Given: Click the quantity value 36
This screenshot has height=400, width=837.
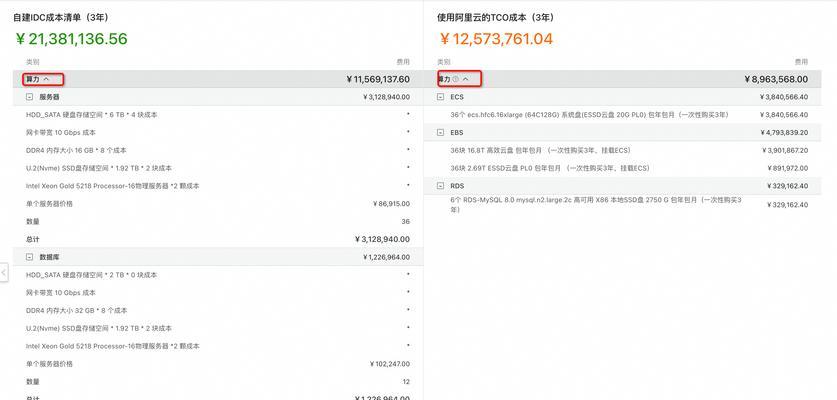Looking at the screenshot, I should coord(406,222).
